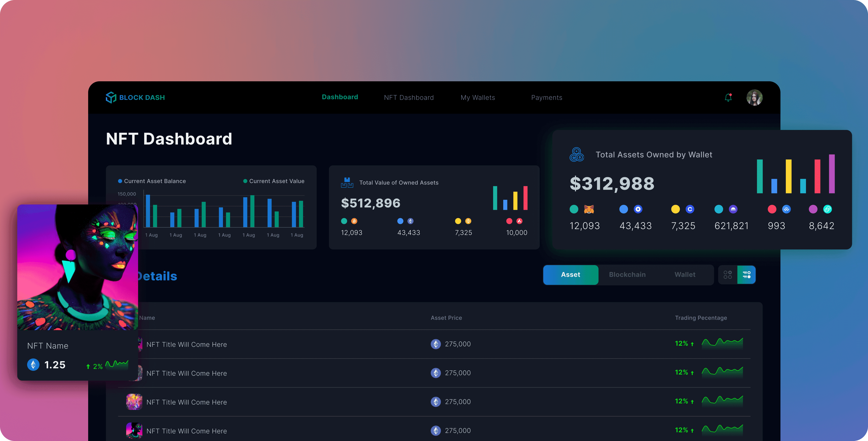868x441 pixels.
Task: Click the Ethereum icon in third 275,000 row
Action: pyautogui.click(x=436, y=402)
